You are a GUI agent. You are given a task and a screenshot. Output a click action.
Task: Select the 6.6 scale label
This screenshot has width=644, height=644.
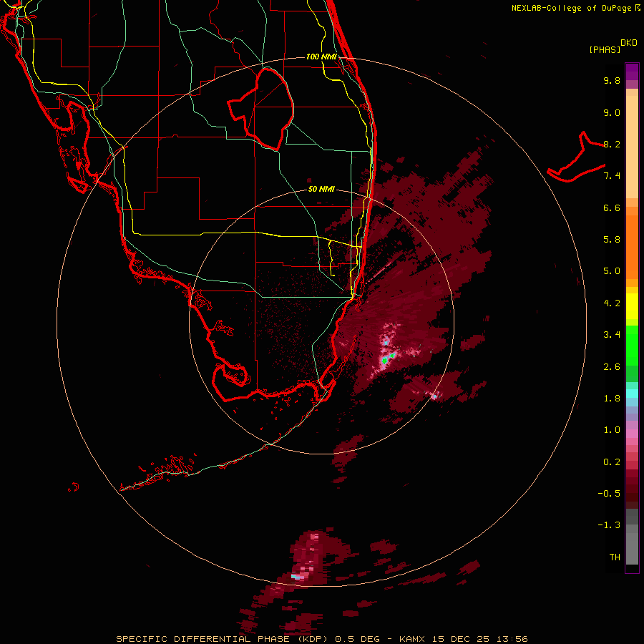(612, 208)
